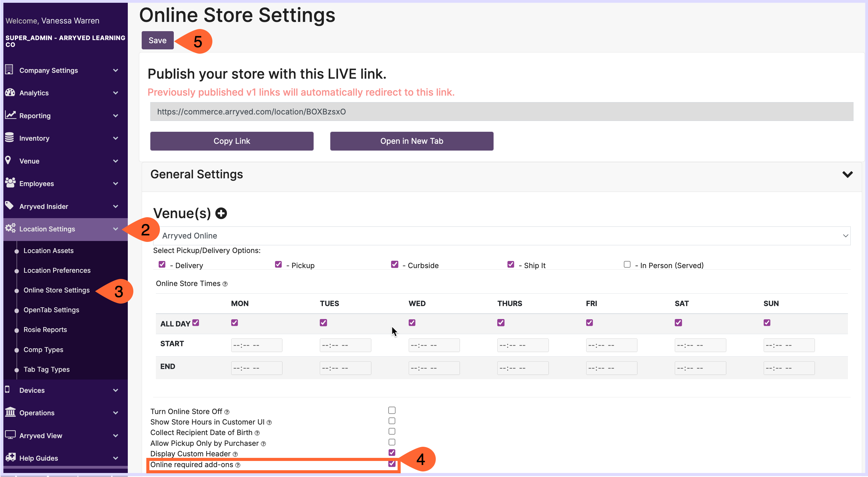Viewport: 868px width, 477px height.
Task: Expand the Operations chevron
Action: pos(115,413)
